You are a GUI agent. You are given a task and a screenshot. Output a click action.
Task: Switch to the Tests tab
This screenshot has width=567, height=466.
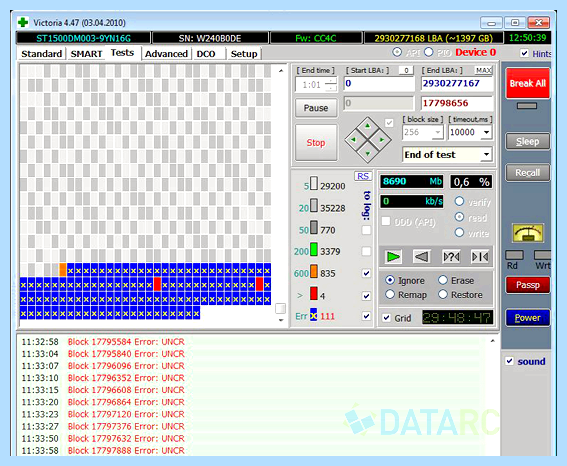[122, 53]
